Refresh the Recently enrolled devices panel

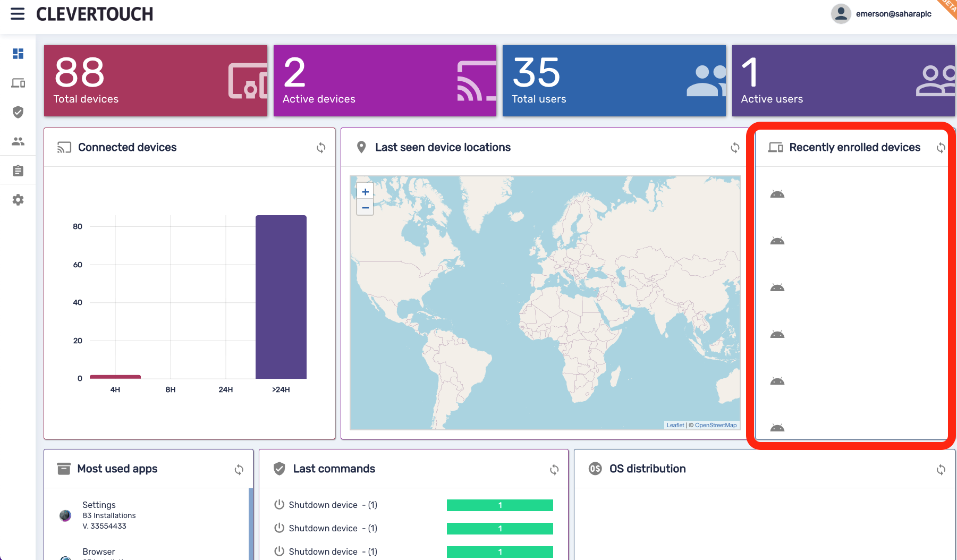click(x=941, y=148)
